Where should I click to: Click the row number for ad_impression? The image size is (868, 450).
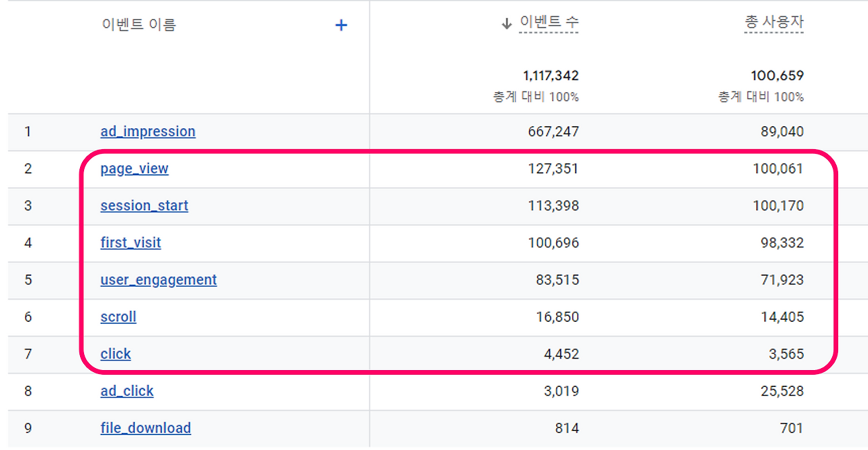click(x=28, y=131)
